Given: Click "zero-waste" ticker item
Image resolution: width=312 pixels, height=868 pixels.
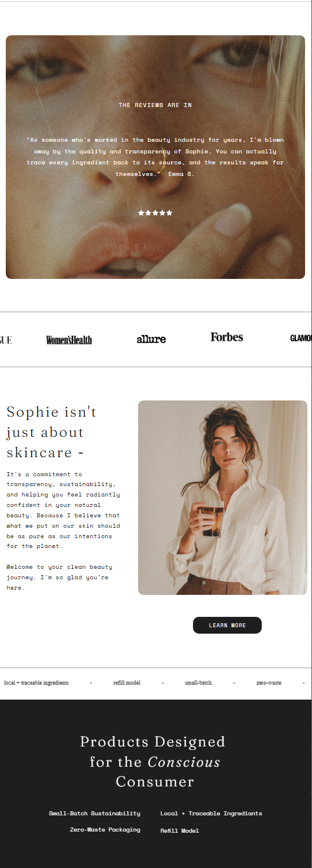Looking at the screenshot, I should pyautogui.click(x=269, y=683).
